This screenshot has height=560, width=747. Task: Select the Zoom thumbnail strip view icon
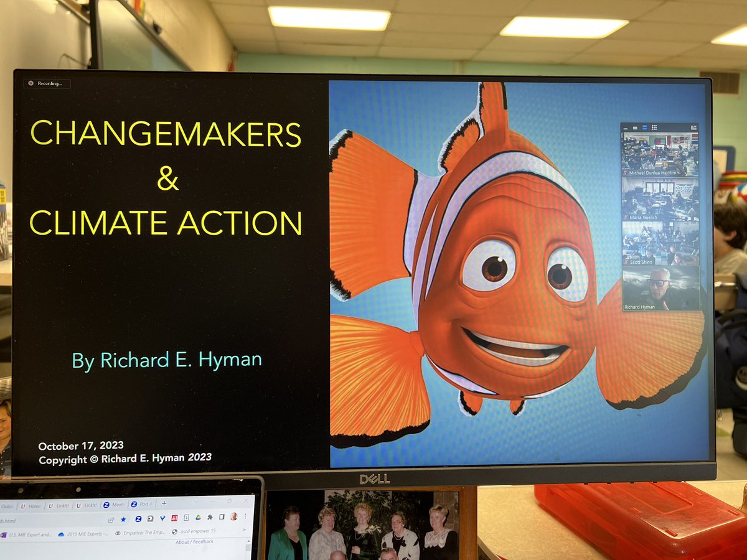point(644,128)
